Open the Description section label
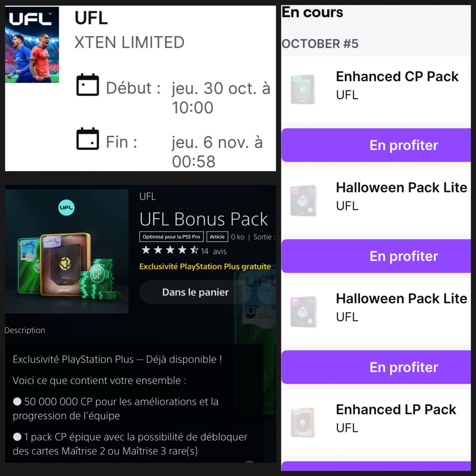The width and height of the screenshot is (476, 476). (x=25, y=330)
